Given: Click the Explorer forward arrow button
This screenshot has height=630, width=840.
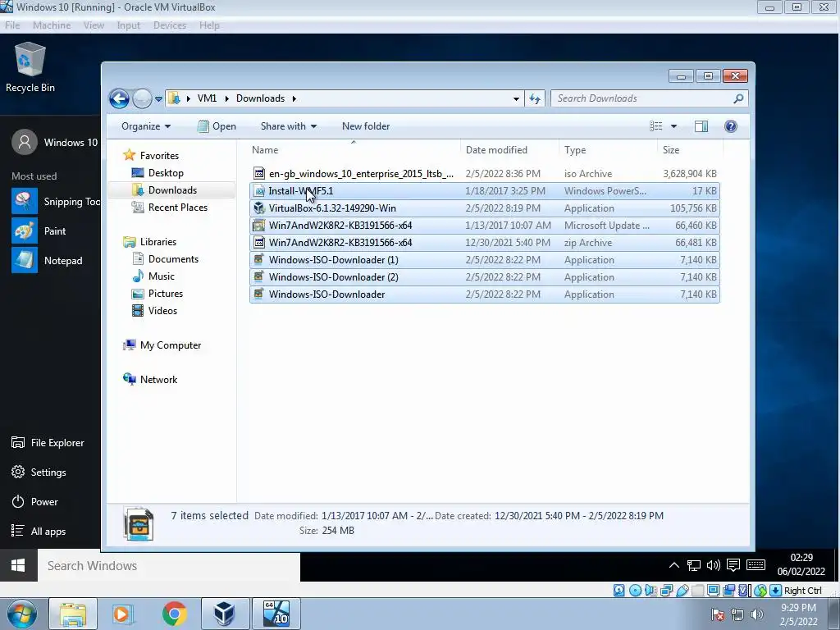Looking at the screenshot, I should coord(142,98).
